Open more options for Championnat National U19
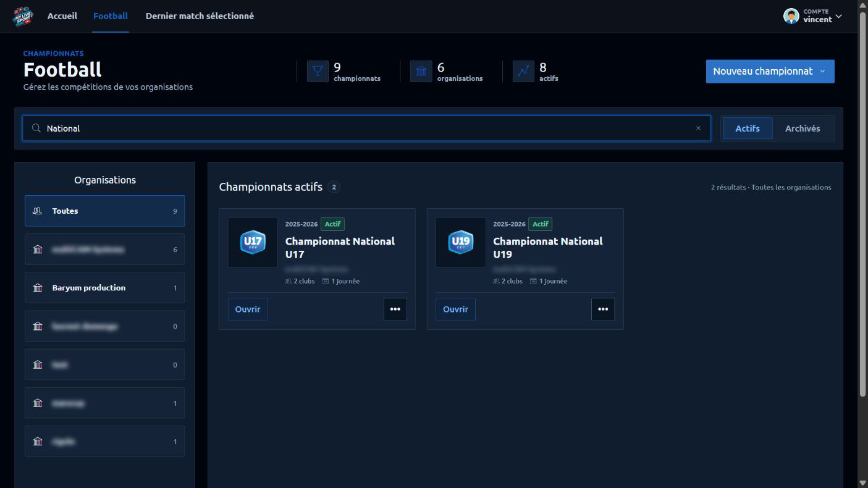 pyautogui.click(x=603, y=309)
